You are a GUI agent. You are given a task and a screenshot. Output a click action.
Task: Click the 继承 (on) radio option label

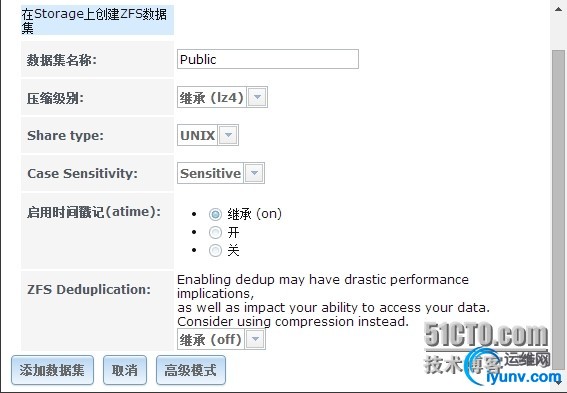pos(255,214)
